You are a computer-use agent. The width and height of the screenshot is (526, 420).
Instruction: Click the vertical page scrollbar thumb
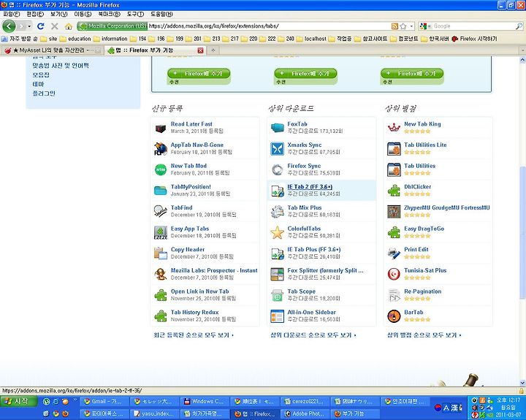(x=522, y=232)
